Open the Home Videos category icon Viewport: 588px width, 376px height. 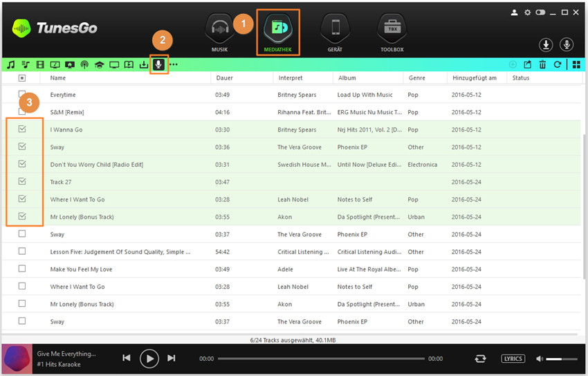[x=70, y=64]
